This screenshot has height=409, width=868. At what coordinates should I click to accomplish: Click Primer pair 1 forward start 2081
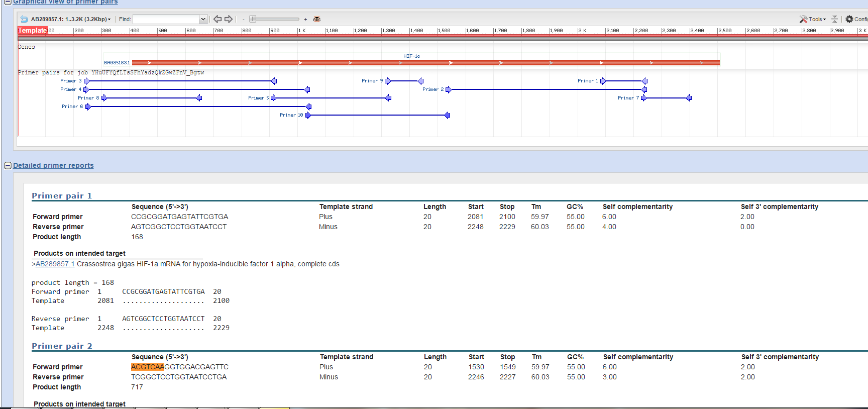coord(476,217)
